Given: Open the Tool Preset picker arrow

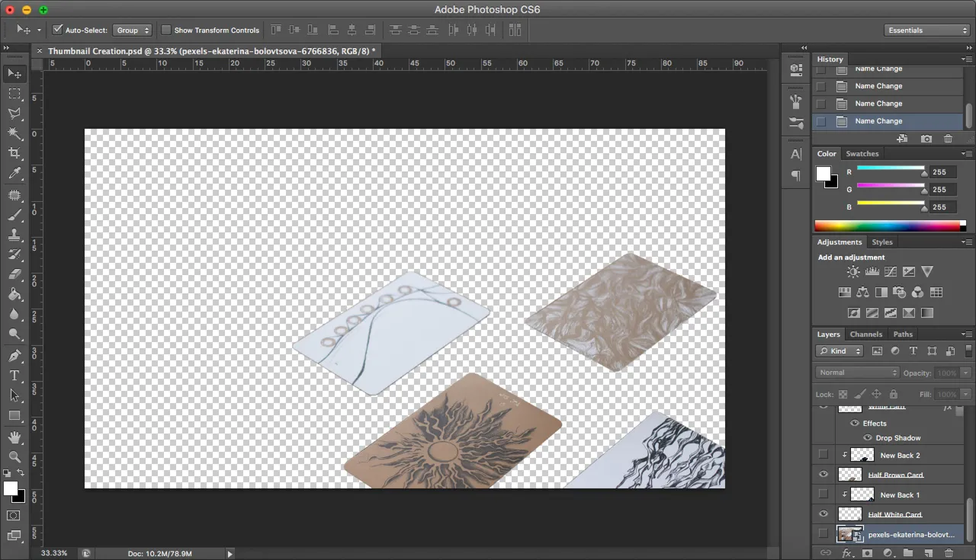Looking at the screenshot, I should click(39, 30).
